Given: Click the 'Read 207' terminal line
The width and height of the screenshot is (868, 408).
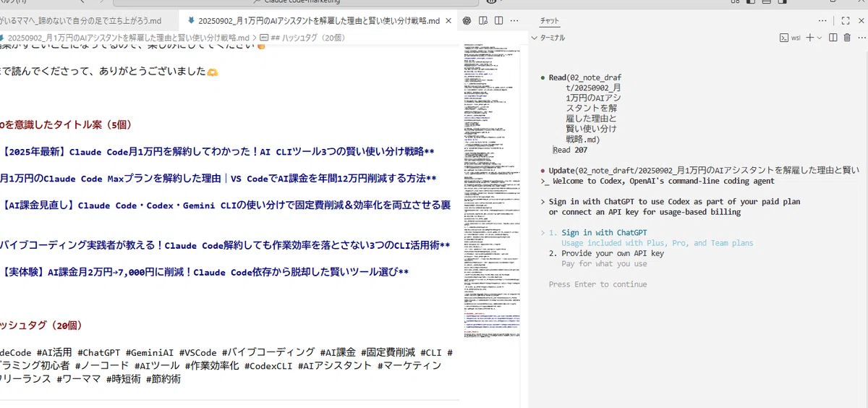Looking at the screenshot, I should pos(570,150).
